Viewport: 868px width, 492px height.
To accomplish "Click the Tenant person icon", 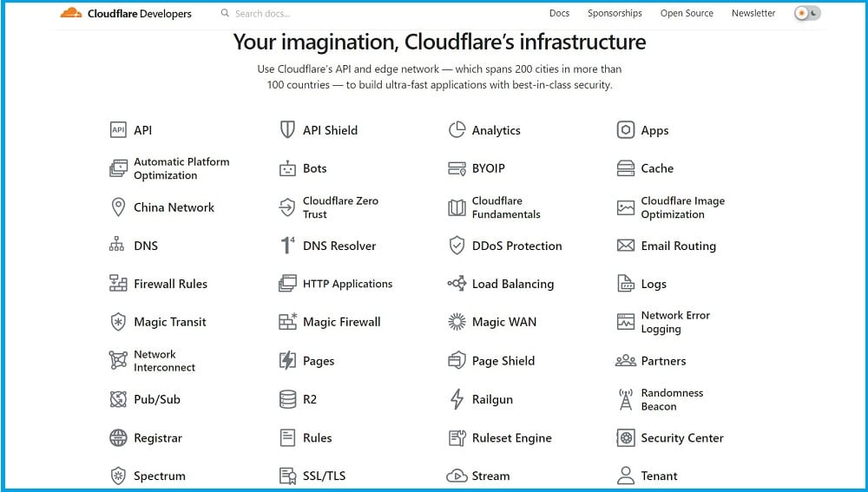I will (626, 476).
